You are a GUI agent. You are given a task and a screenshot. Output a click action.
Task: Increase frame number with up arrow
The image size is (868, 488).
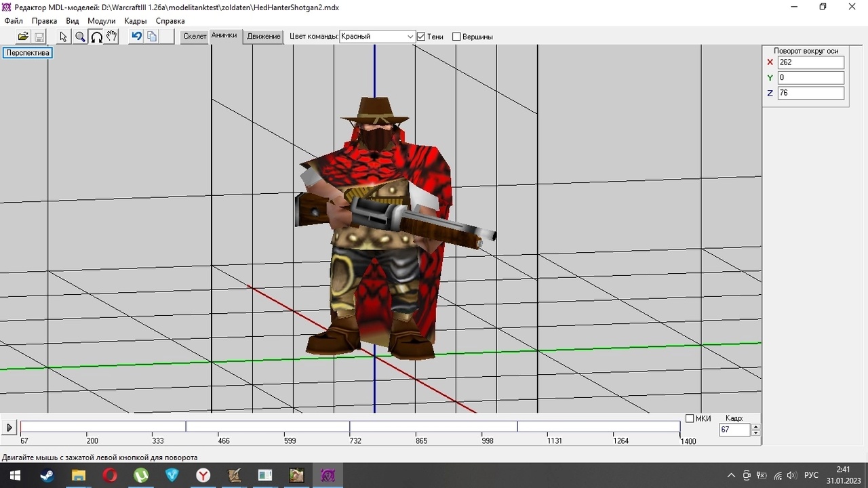pos(756,427)
